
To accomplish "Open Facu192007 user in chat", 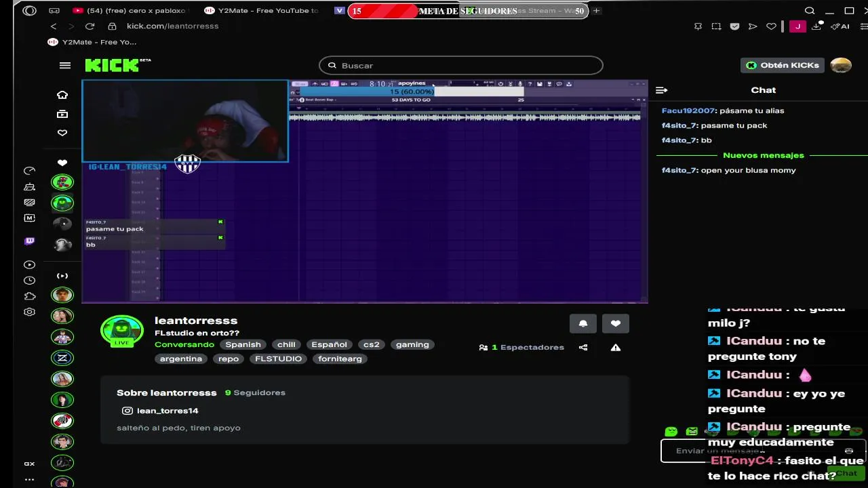I will point(688,110).
